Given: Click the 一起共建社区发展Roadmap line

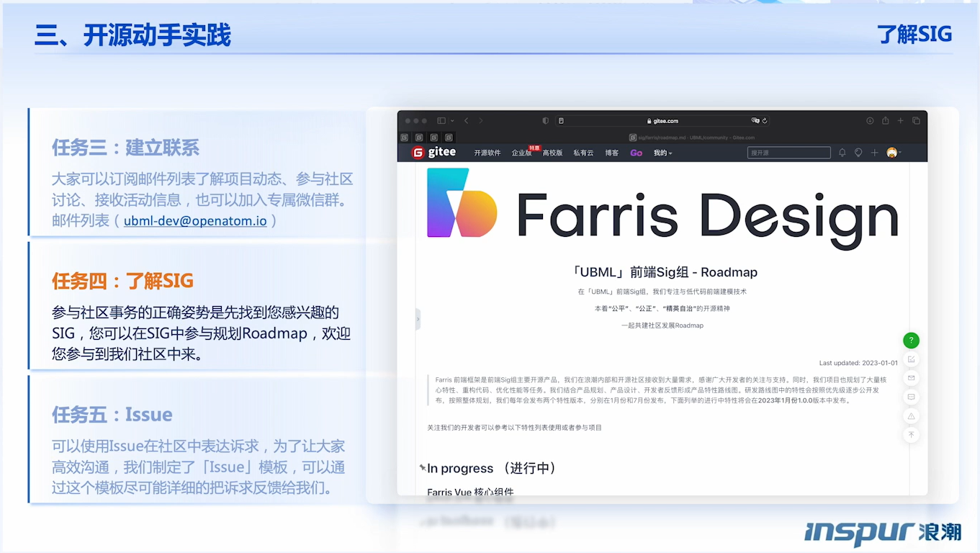Looking at the screenshot, I should point(662,325).
